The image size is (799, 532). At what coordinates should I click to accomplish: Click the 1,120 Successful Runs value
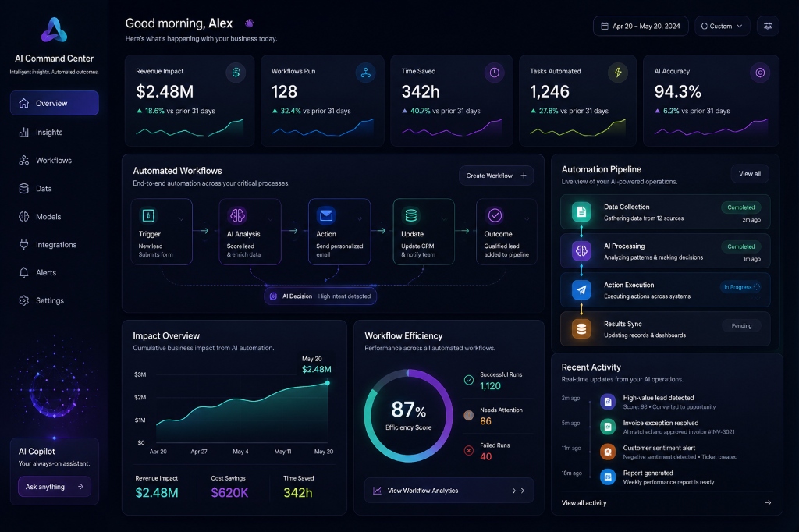[490, 386]
